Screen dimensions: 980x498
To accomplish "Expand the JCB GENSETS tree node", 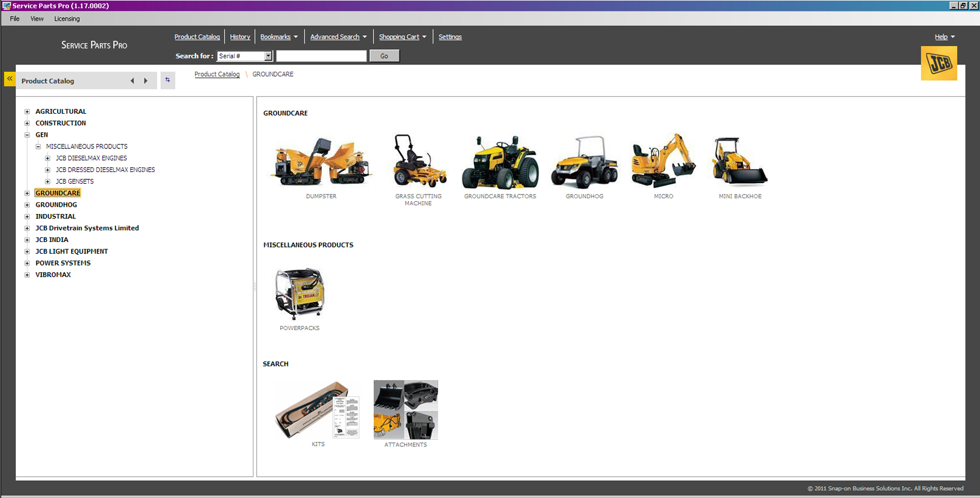I will [x=48, y=181].
